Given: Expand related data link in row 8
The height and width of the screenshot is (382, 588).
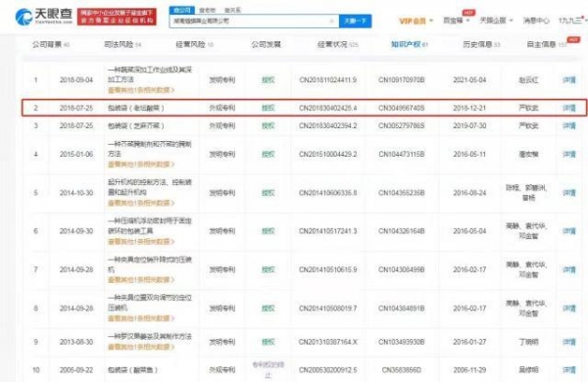Looking at the screenshot, I should 141,318.
